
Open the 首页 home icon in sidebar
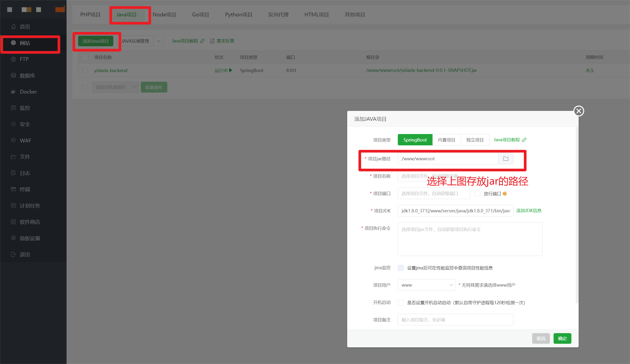[14, 27]
